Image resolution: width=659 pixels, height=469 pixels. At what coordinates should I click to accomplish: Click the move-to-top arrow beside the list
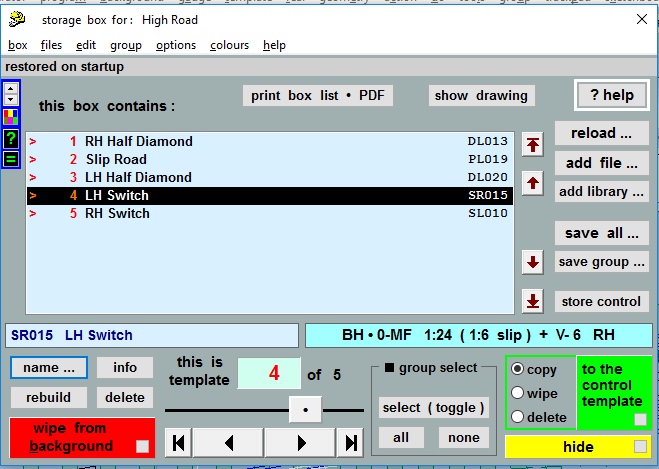coord(533,145)
